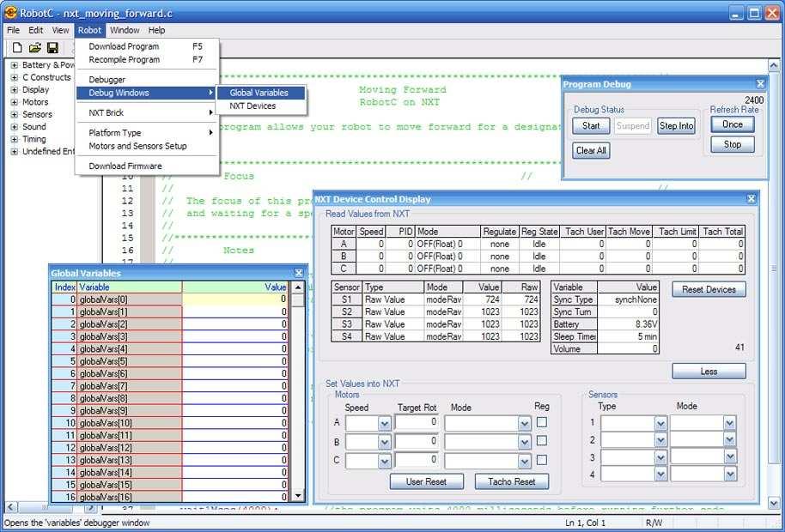Expand the C Constructs tree node
The image size is (785, 532).
(15, 77)
